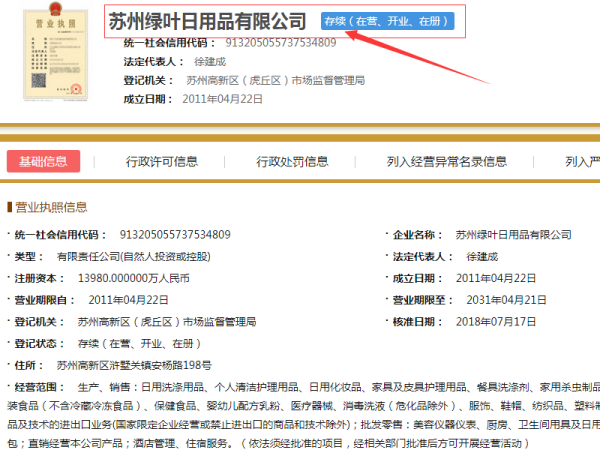This screenshot has height=450, width=600.
Task: Switch to the 行政处罚信息 tab
Action: coord(292,161)
